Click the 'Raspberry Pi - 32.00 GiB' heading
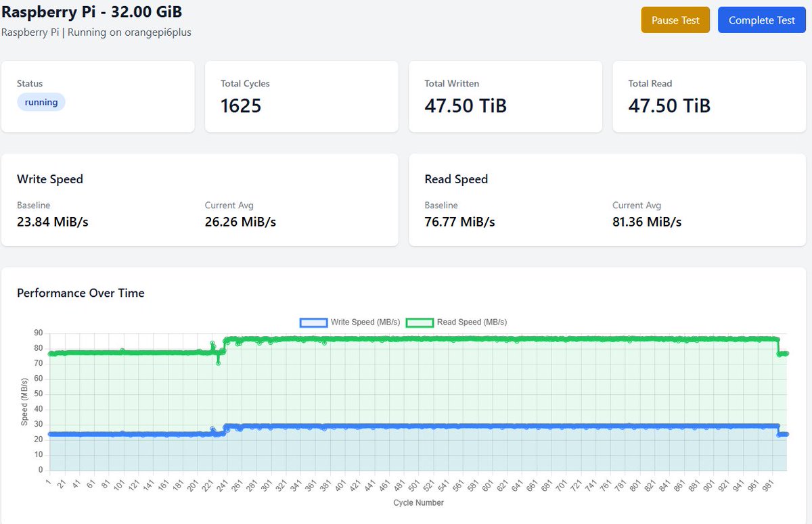812x524 pixels. coord(91,11)
